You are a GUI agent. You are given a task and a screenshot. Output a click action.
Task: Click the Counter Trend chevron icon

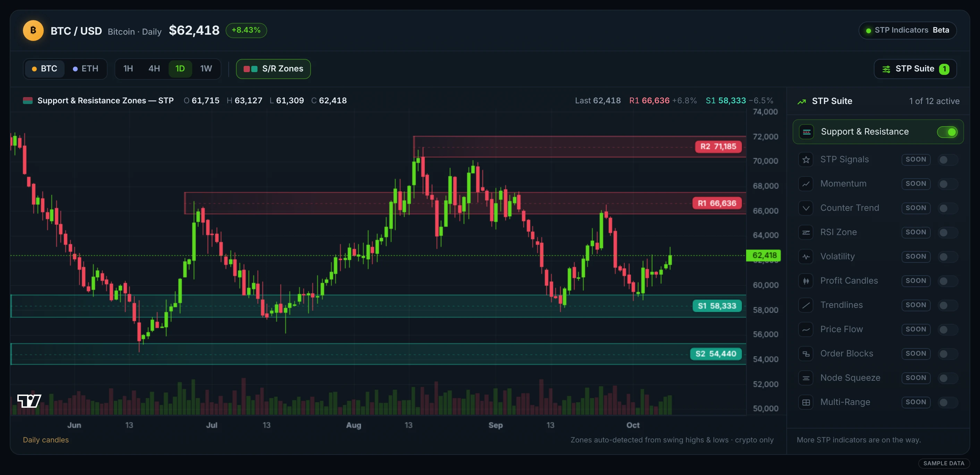[806, 208]
